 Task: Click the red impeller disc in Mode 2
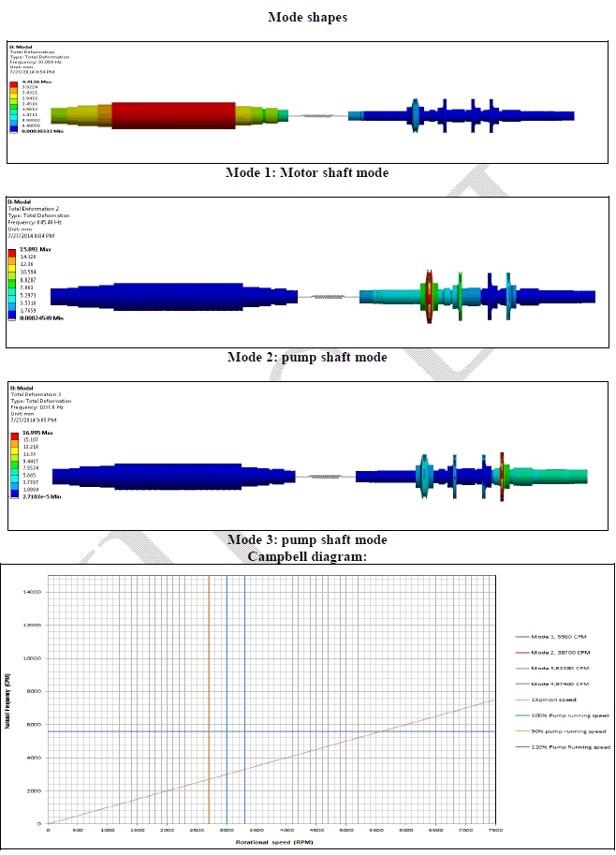(431, 296)
